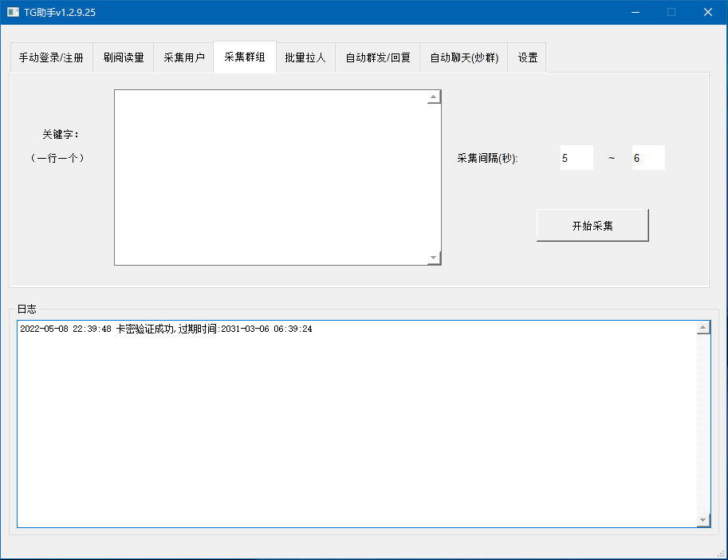Focus the maximum 采集间隔 field showing 6
The height and width of the screenshot is (560, 728).
tap(647, 158)
